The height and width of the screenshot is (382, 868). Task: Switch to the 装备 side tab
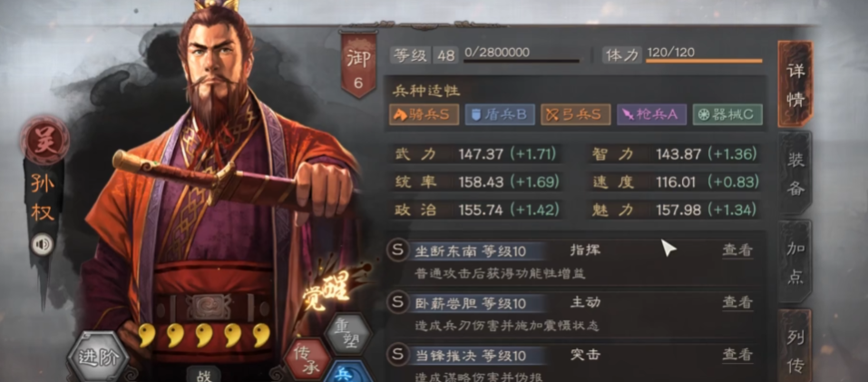click(x=795, y=174)
